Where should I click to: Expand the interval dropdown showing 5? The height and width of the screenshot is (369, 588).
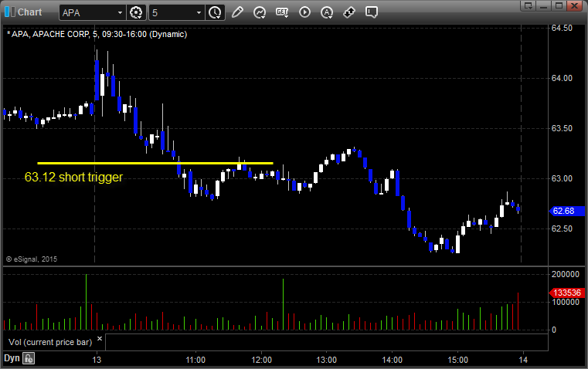(199, 12)
